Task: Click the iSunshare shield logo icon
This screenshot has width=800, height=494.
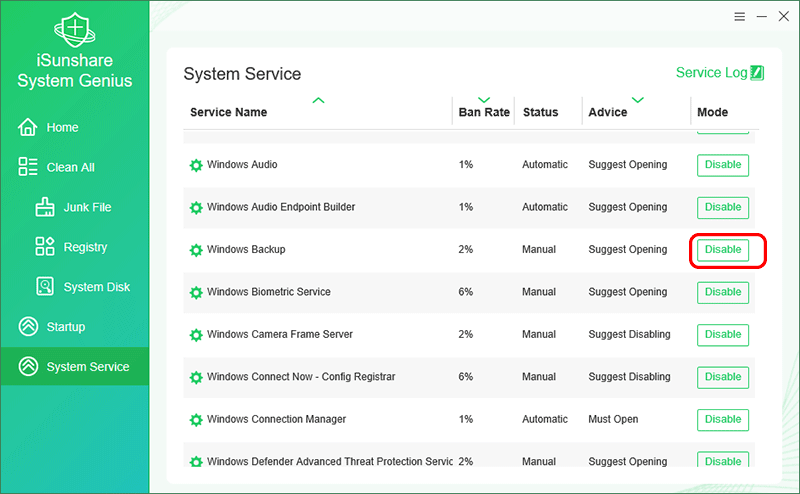Action: [74, 32]
